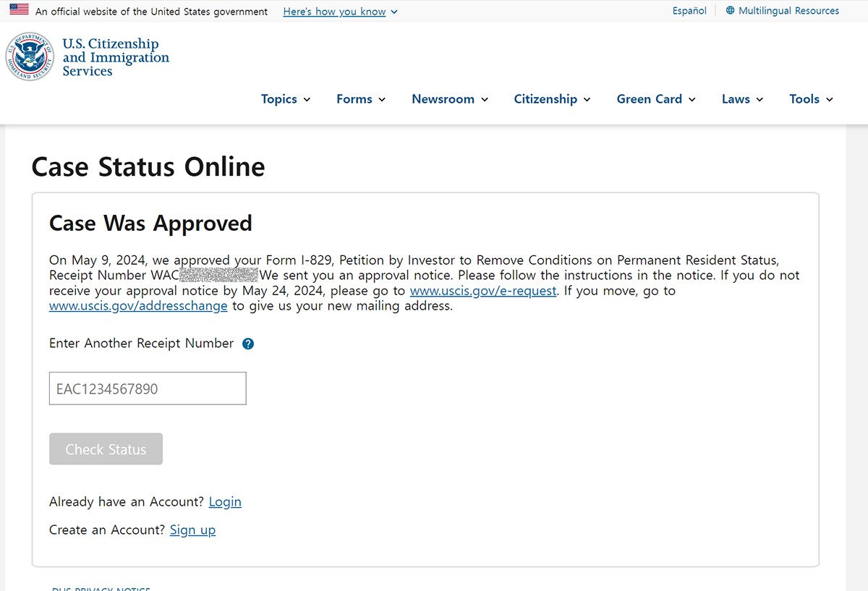
Task: Open the Green Card navigation menu
Action: (656, 99)
